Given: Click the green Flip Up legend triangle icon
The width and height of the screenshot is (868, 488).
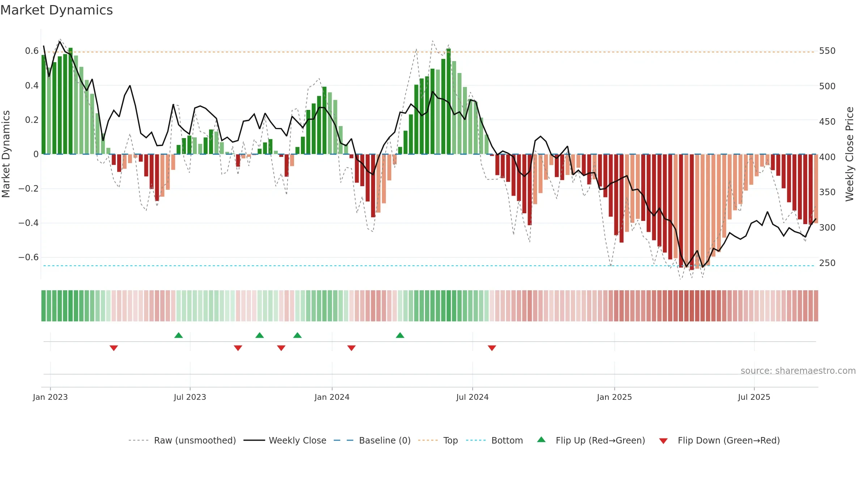Looking at the screenshot, I should pos(541,440).
